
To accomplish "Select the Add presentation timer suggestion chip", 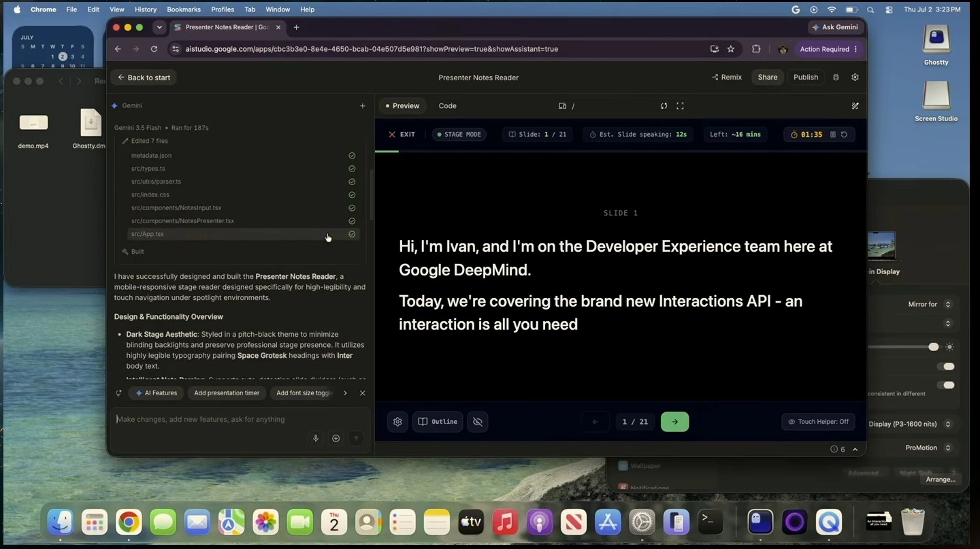I will [227, 393].
